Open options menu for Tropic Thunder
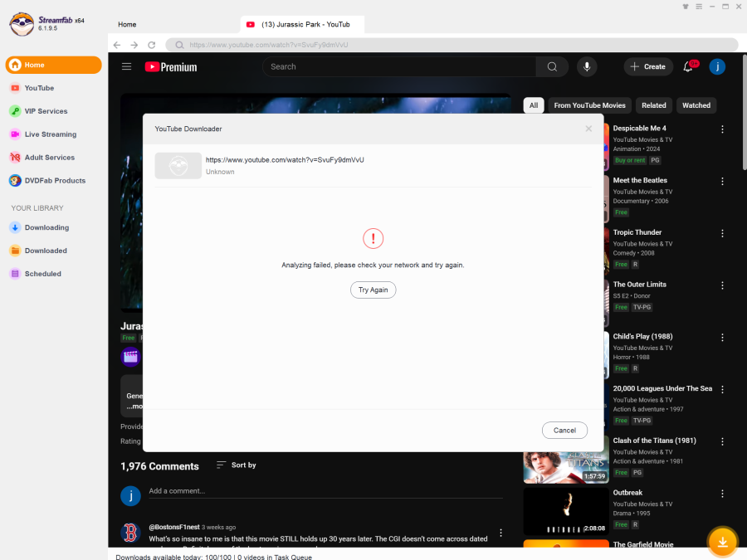This screenshot has height=560, width=747. click(x=722, y=233)
